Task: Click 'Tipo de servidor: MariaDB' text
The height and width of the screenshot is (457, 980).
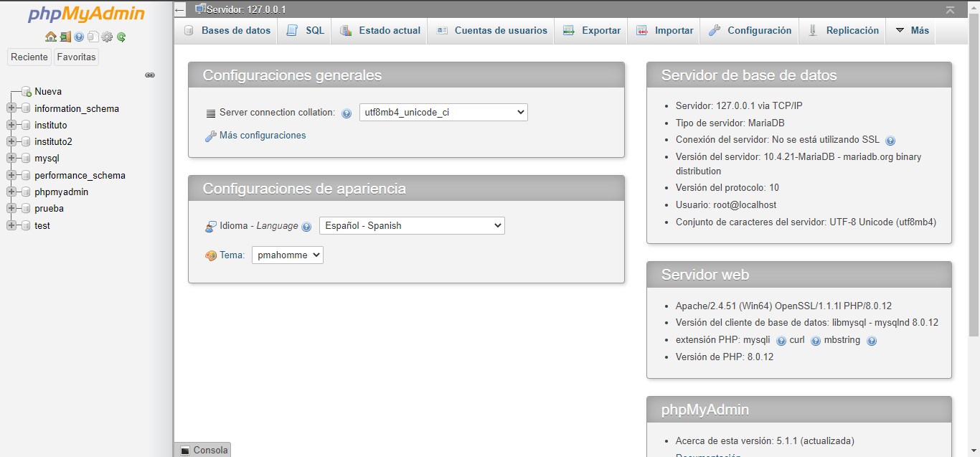Action: pyautogui.click(x=730, y=123)
